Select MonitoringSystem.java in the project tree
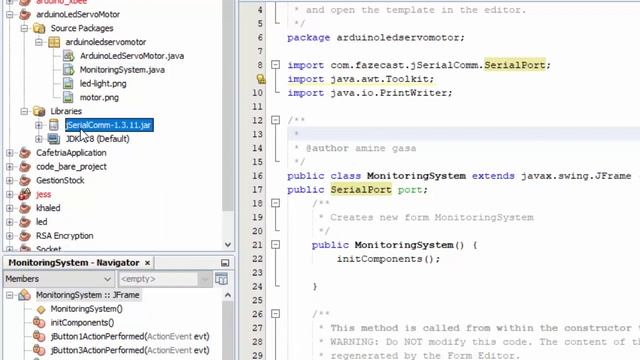 coord(122,70)
